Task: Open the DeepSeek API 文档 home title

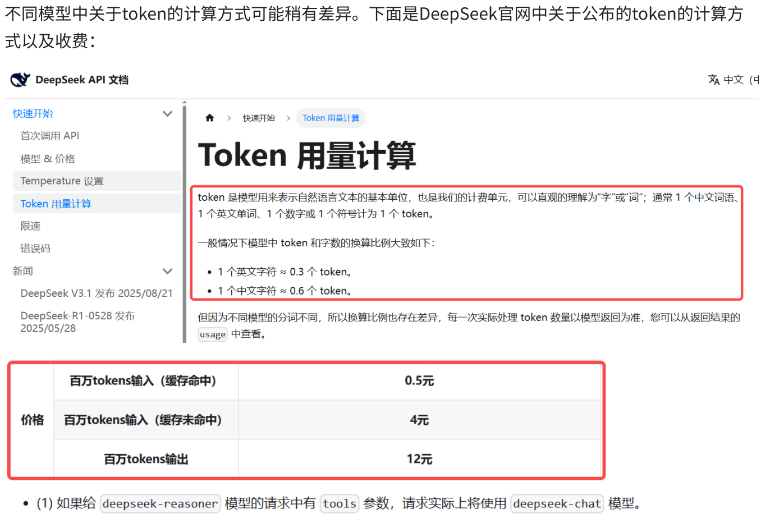Action: pyautogui.click(x=82, y=80)
